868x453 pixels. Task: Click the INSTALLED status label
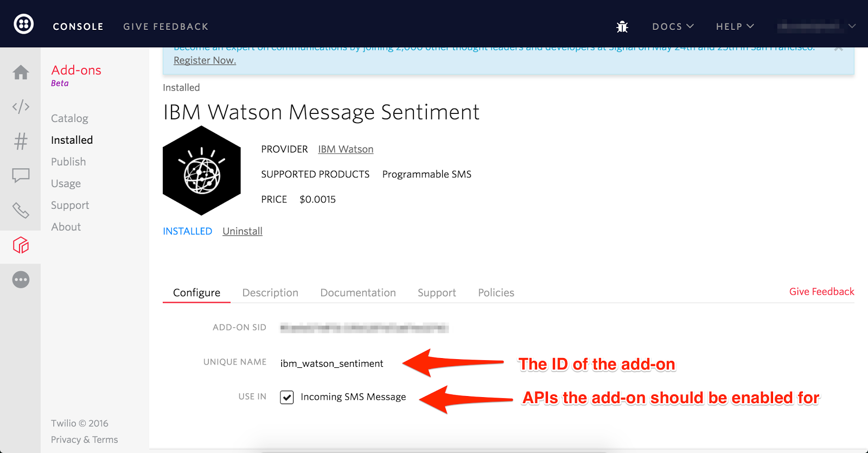tap(187, 231)
